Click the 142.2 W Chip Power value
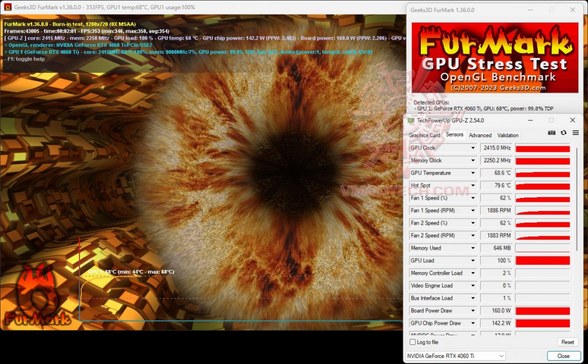 click(497, 323)
